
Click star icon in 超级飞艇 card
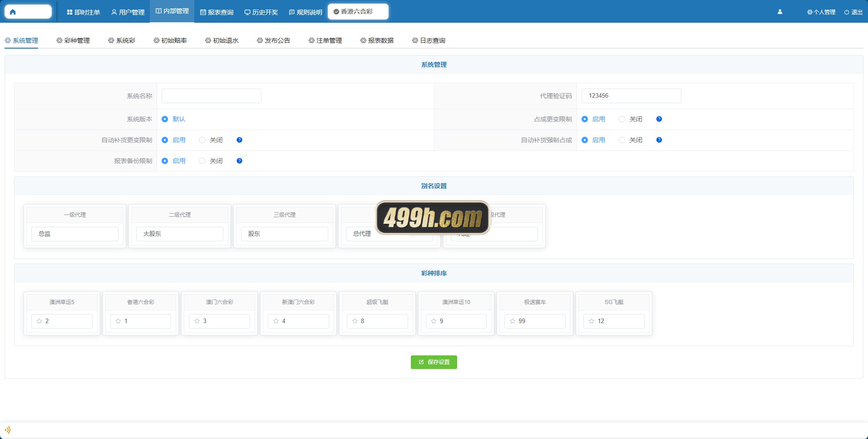(355, 321)
